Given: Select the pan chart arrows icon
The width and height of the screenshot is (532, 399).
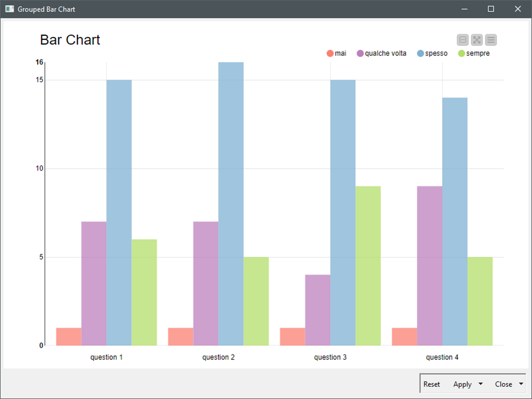Looking at the screenshot, I should point(476,40).
